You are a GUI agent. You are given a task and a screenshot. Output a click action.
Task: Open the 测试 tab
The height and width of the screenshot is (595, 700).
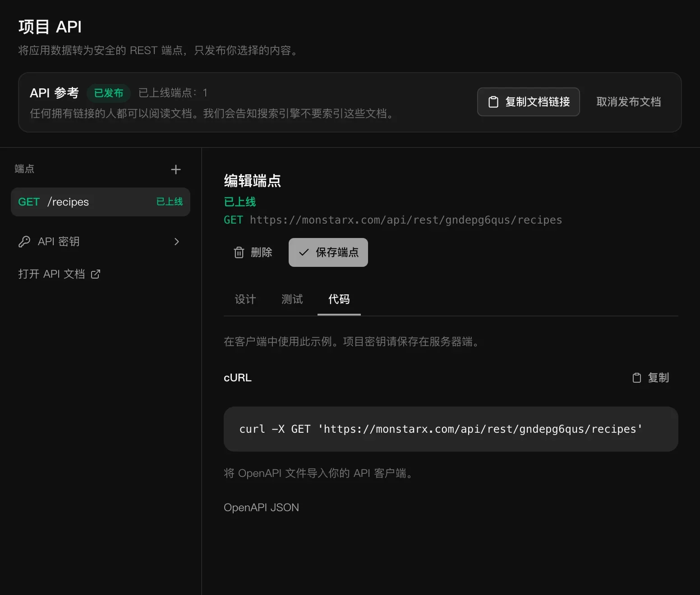[292, 299]
